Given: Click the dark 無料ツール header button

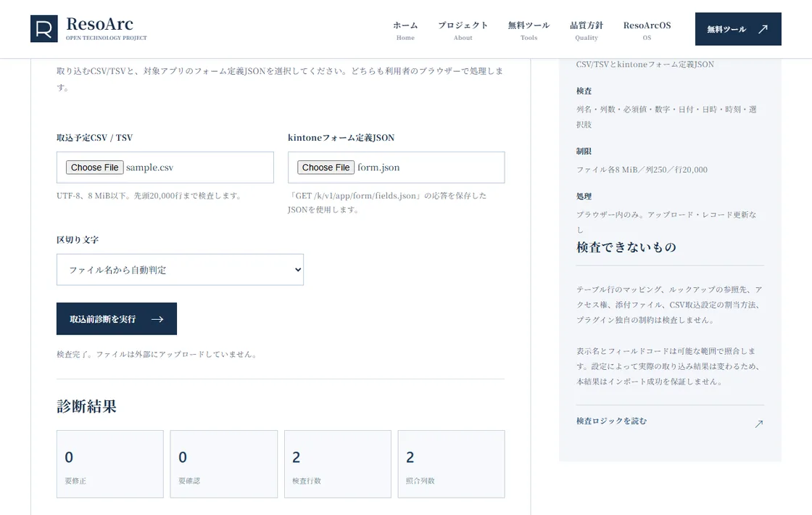Looking at the screenshot, I should pos(738,29).
